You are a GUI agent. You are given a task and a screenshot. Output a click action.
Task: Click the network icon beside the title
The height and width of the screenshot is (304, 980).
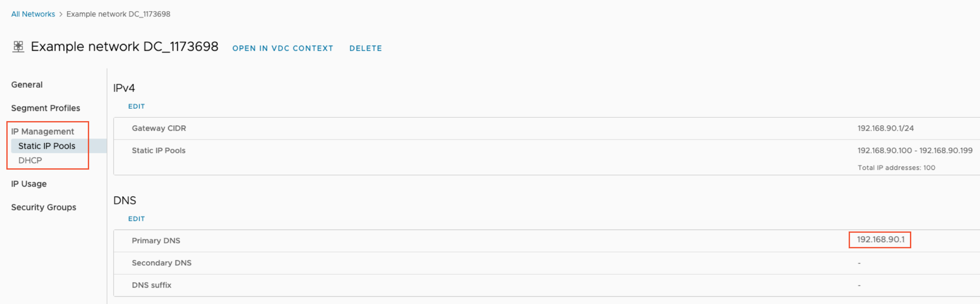coord(18,47)
